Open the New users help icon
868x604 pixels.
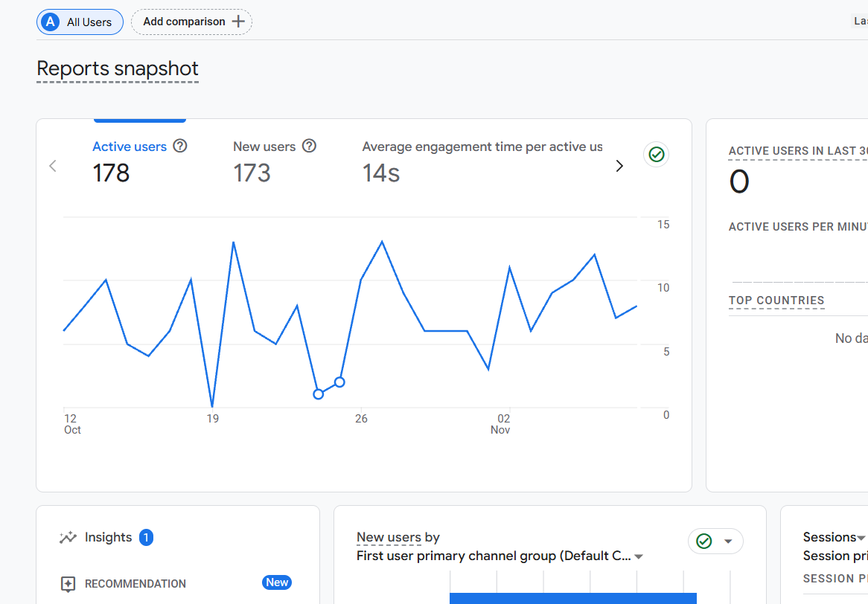pyautogui.click(x=309, y=146)
